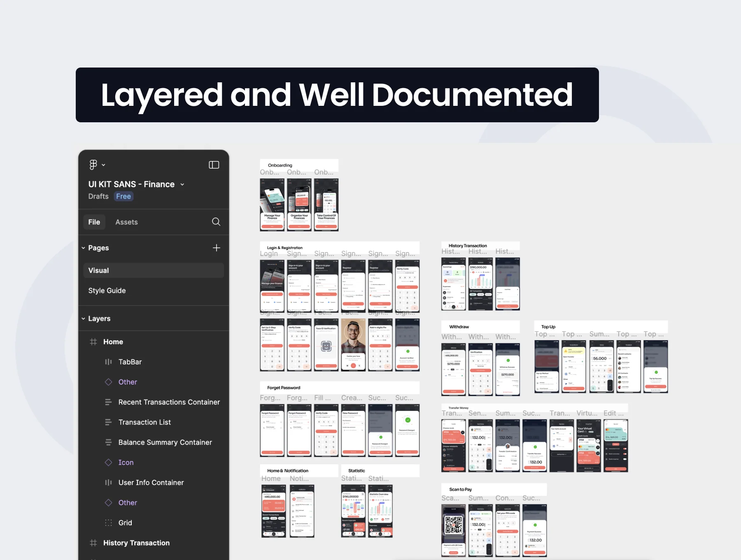The width and height of the screenshot is (741, 560).
Task: Select the Face ID Verification screen thumbnail
Action: coord(326,345)
